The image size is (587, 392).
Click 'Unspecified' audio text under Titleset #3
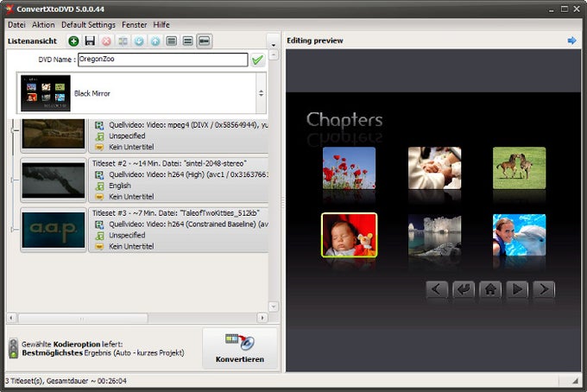pos(127,236)
